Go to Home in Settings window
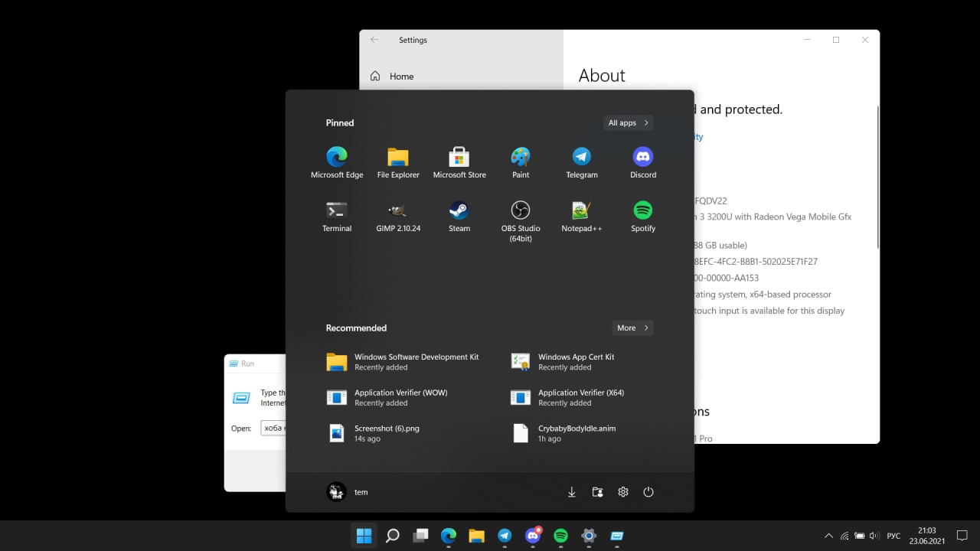The height and width of the screenshot is (551, 980). click(x=401, y=77)
